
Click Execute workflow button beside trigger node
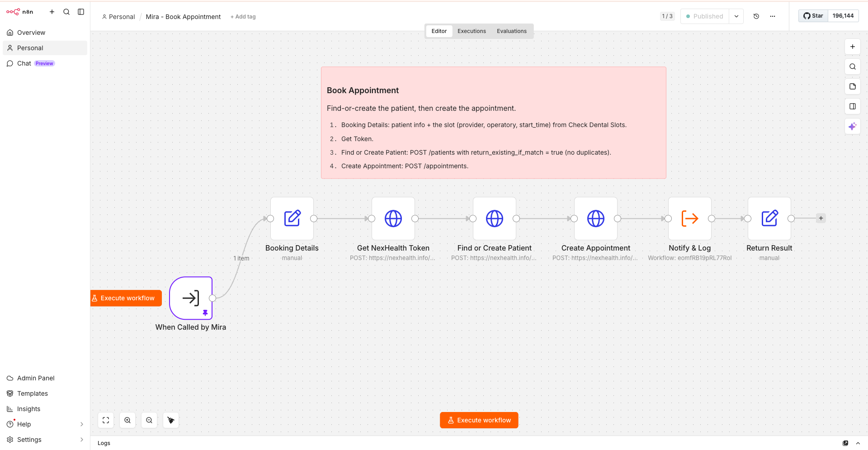tap(126, 298)
